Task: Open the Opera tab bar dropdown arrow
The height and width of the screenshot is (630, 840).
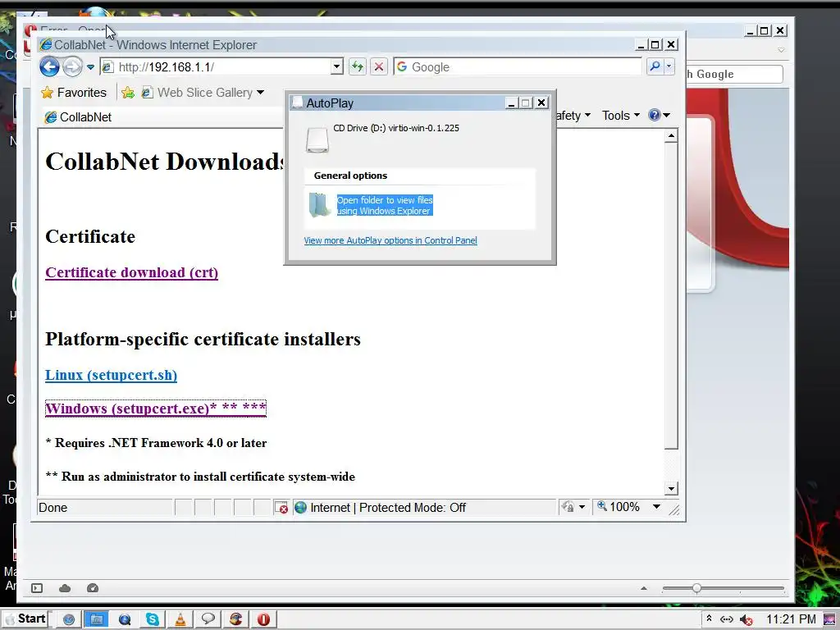Action: (x=781, y=50)
